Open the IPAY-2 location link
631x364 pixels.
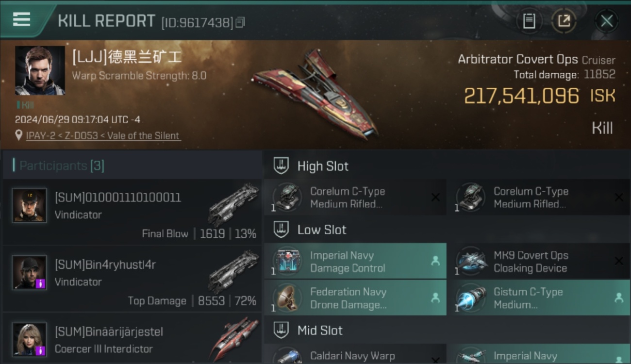click(102, 136)
